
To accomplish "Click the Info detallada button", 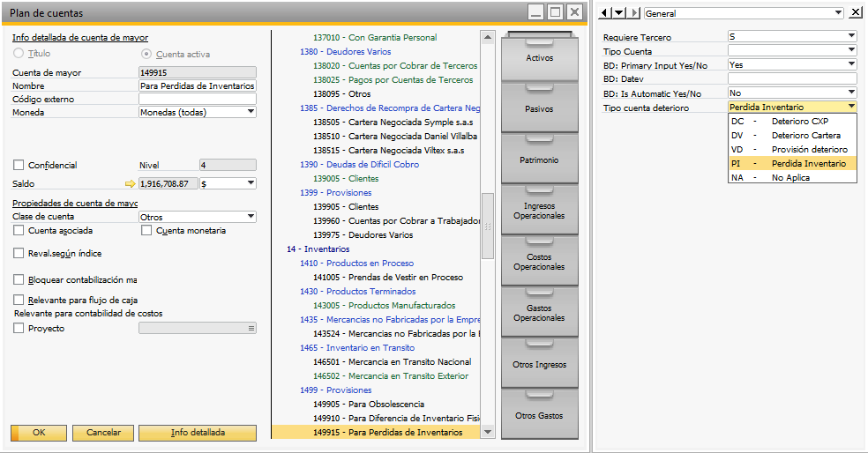I will 198,433.
